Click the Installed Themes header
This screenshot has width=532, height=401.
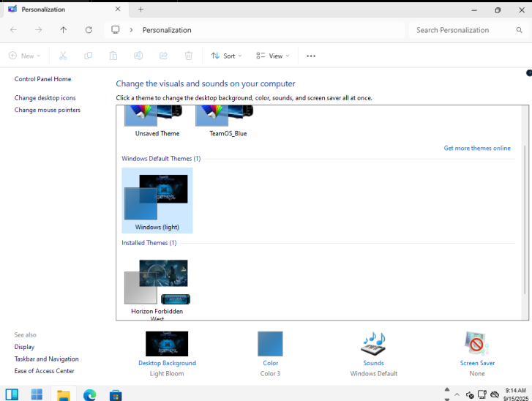click(149, 243)
